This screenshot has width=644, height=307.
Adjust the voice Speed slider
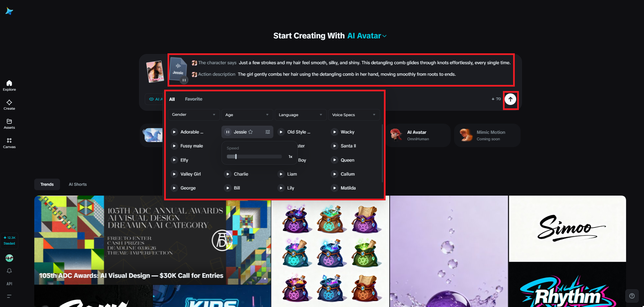pos(254,157)
